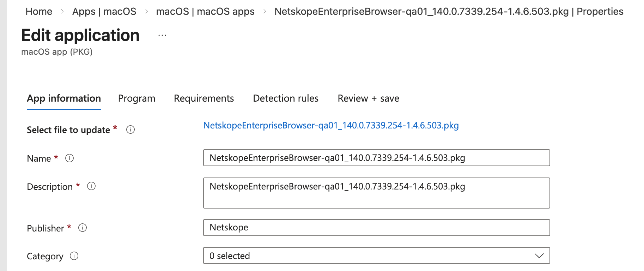Open the pkg Properties breadcrumb link

pyautogui.click(x=449, y=12)
